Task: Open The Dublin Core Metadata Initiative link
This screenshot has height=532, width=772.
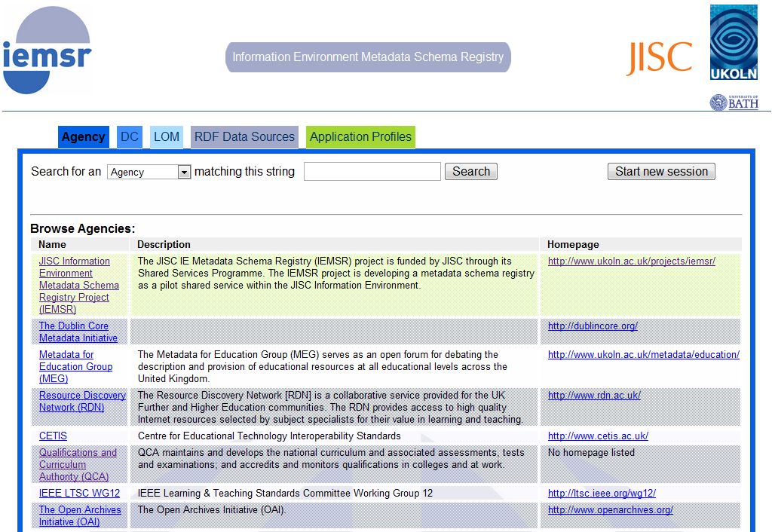Action: tap(78, 332)
